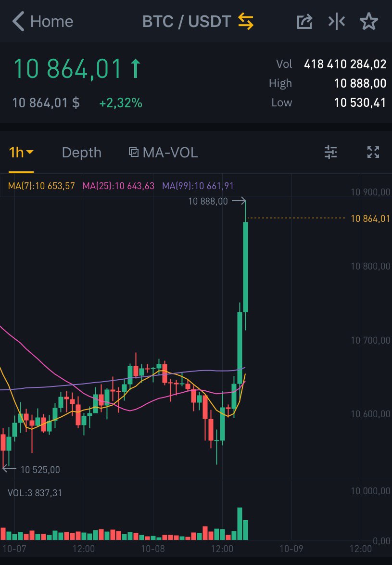Tap the back arrow to Home
Viewport: 392px width, 565px height.
coord(18,22)
